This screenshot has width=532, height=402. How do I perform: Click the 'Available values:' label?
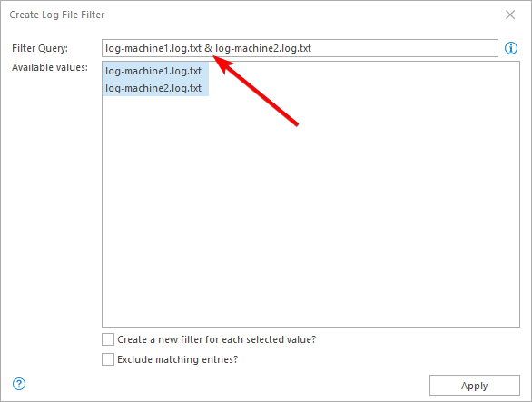coord(50,67)
